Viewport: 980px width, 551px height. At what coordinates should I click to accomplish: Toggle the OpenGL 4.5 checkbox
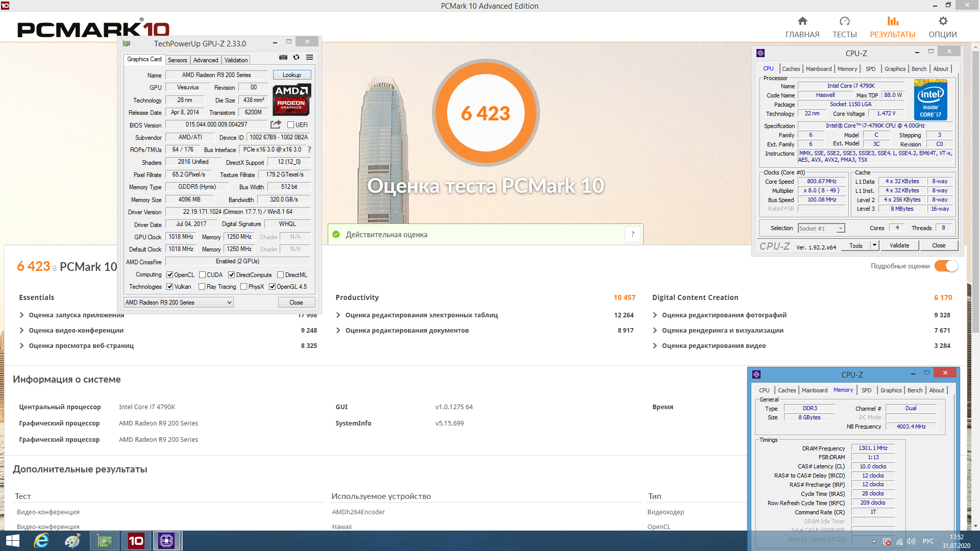pos(273,287)
